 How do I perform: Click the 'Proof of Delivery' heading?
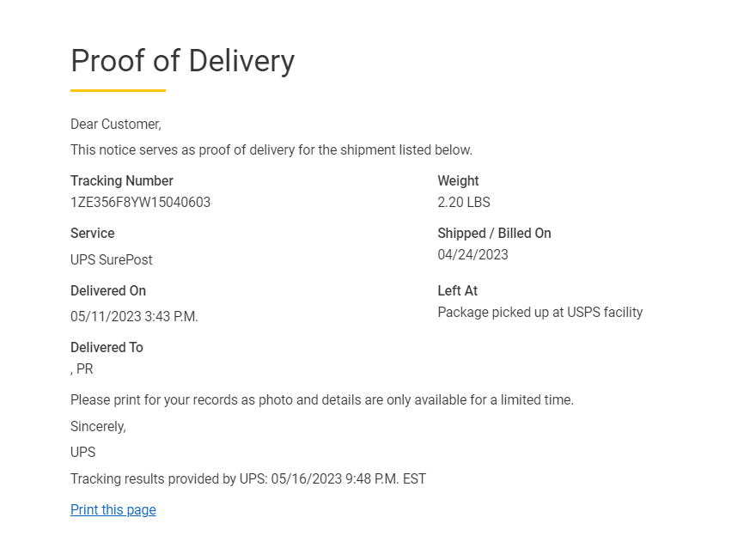(x=182, y=61)
